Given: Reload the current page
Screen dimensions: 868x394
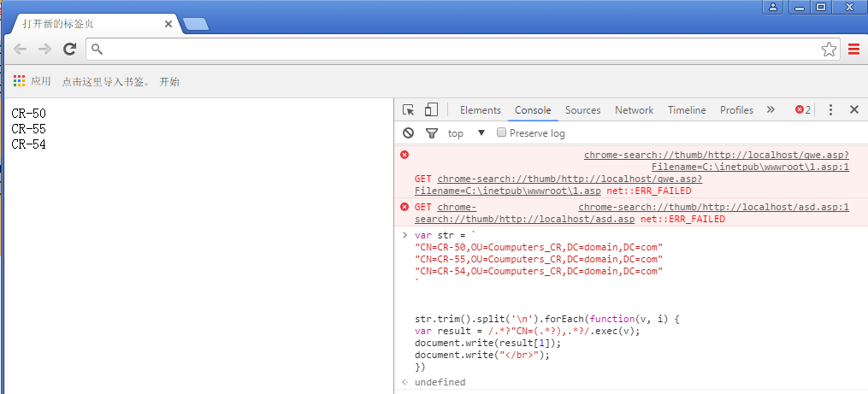Looking at the screenshot, I should click(x=69, y=50).
